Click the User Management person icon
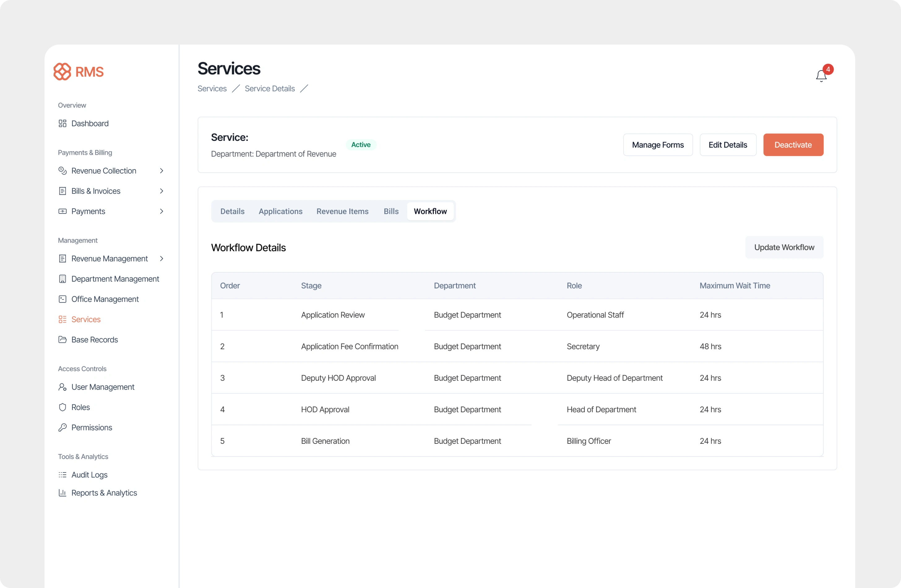 point(63,387)
